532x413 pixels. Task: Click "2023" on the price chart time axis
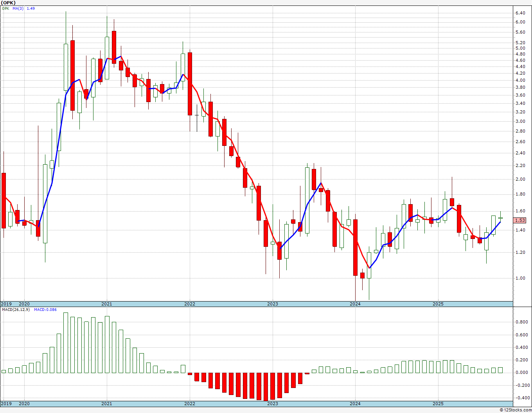click(273, 304)
